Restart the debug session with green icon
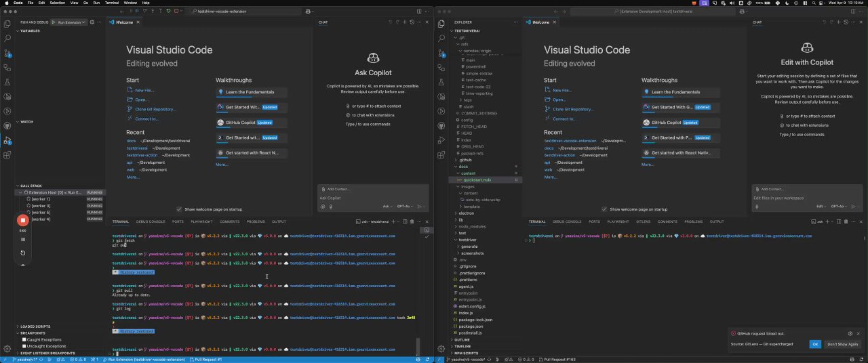 [168, 11]
